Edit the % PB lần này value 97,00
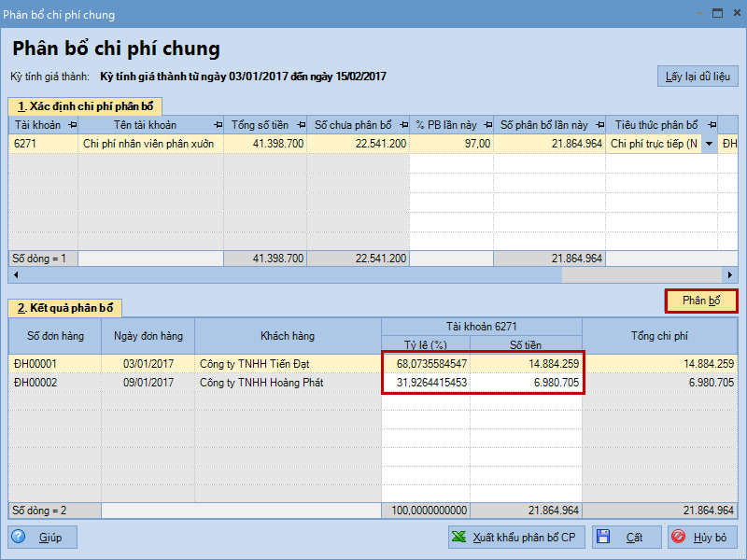The image size is (747, 560). coord(451,144)
